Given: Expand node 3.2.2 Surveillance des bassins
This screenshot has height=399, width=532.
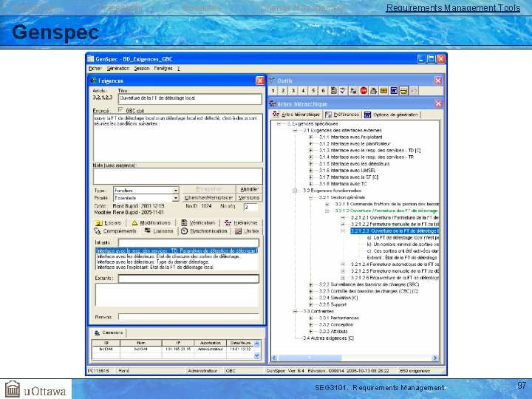Looking at the screenshot, I should click(311, 284).
